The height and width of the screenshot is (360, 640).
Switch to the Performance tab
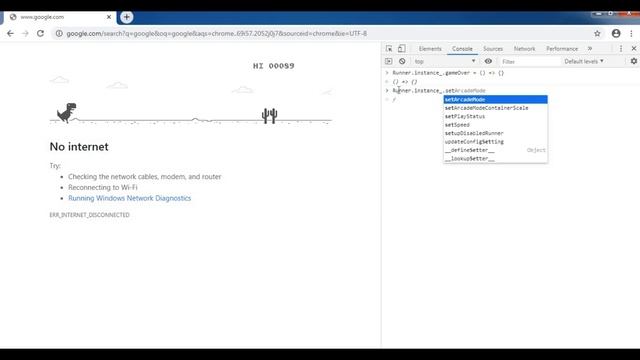562,49
